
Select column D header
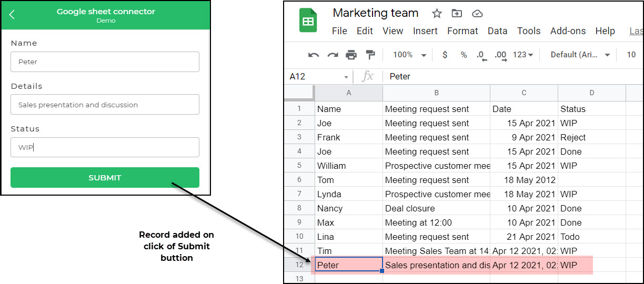click(x=592, y=93)
